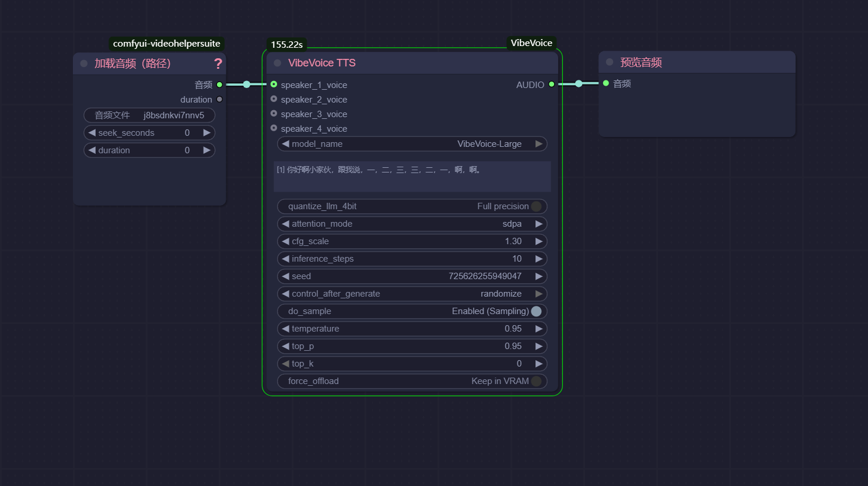This screenshot has height=486, width=868.
Task: Open the attention_mode sdpa dropdown
Action: tap(412, 224)
